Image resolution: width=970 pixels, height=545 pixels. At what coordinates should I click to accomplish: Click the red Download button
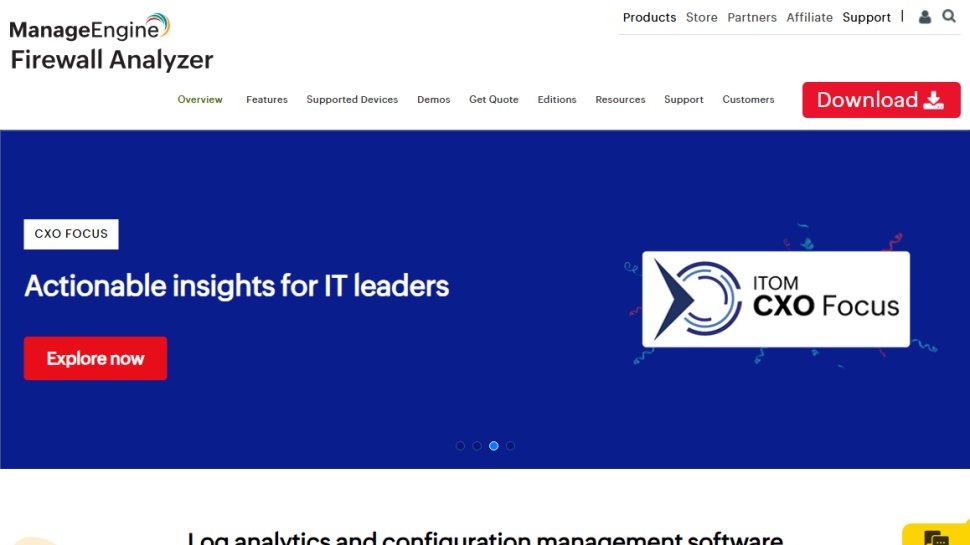point(881,100)
